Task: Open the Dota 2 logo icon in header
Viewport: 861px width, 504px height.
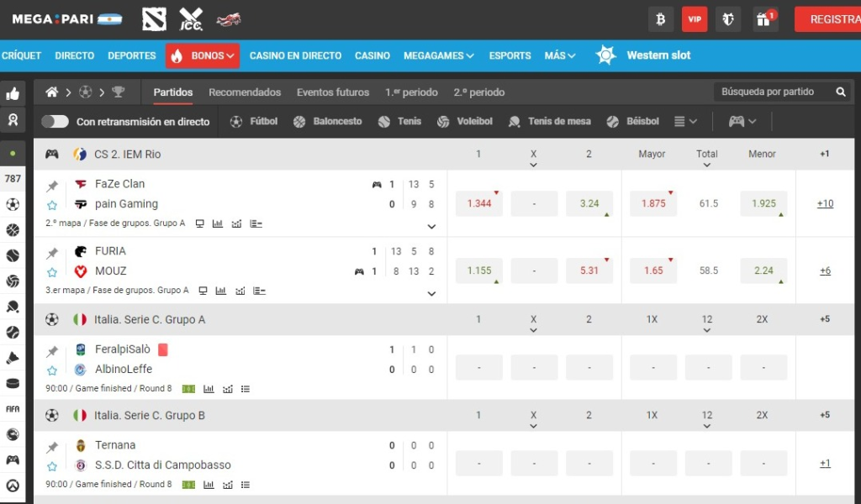Action: (155, 20)
